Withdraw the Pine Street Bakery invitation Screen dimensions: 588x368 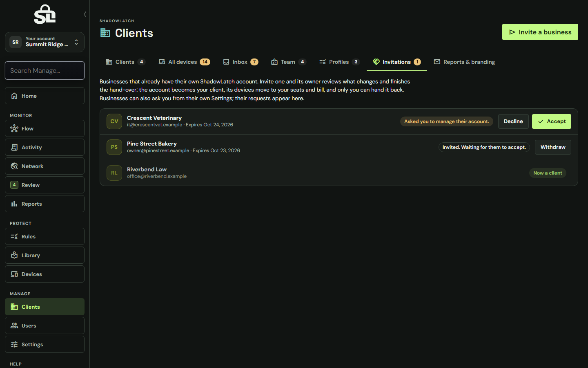coord(553,147)
